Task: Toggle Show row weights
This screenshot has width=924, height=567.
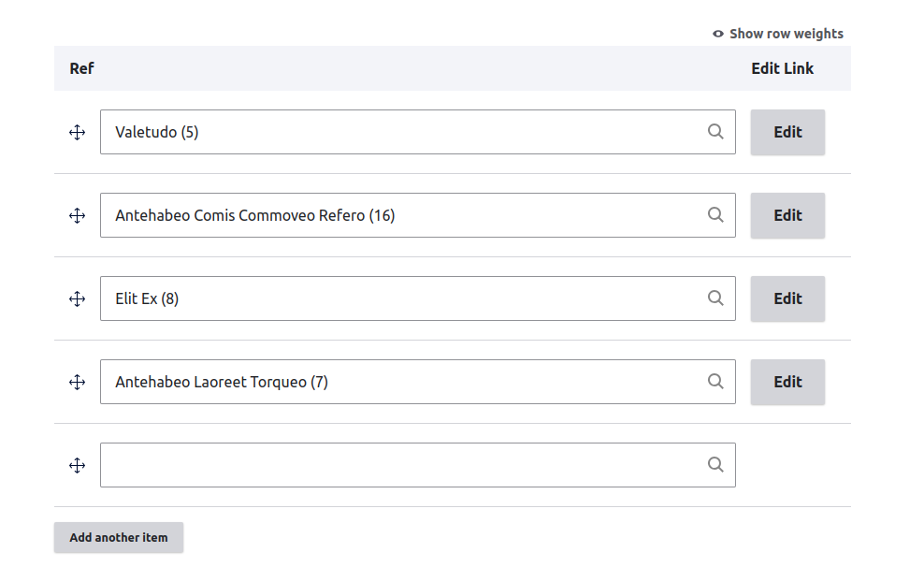Action: coord(778,34)
